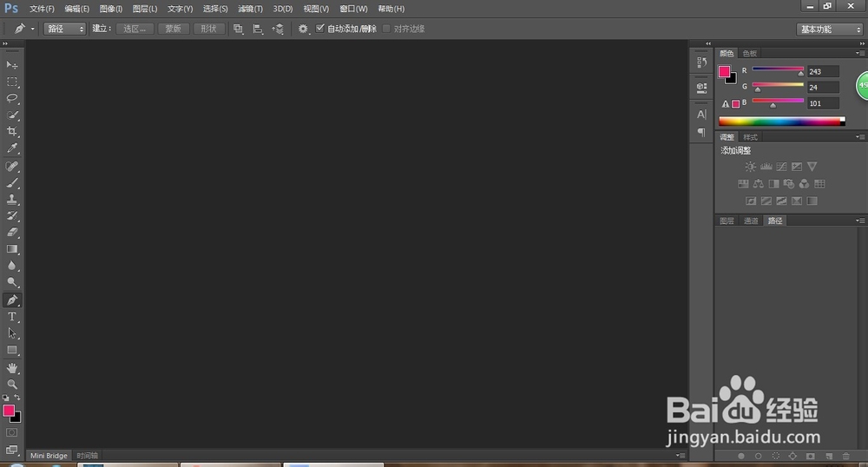
Task: Select the Lasso tool
Action: [x=11, y=98]
